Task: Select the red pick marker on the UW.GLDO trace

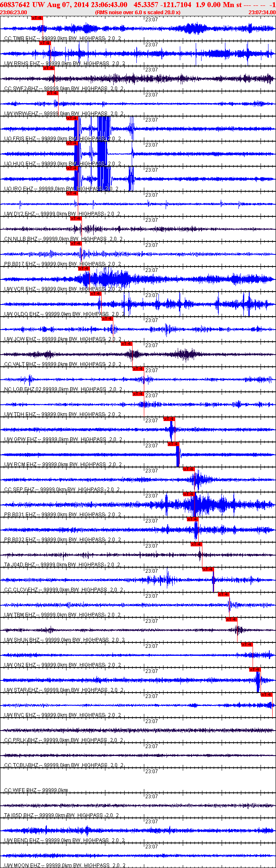Action: pos(96,294)
